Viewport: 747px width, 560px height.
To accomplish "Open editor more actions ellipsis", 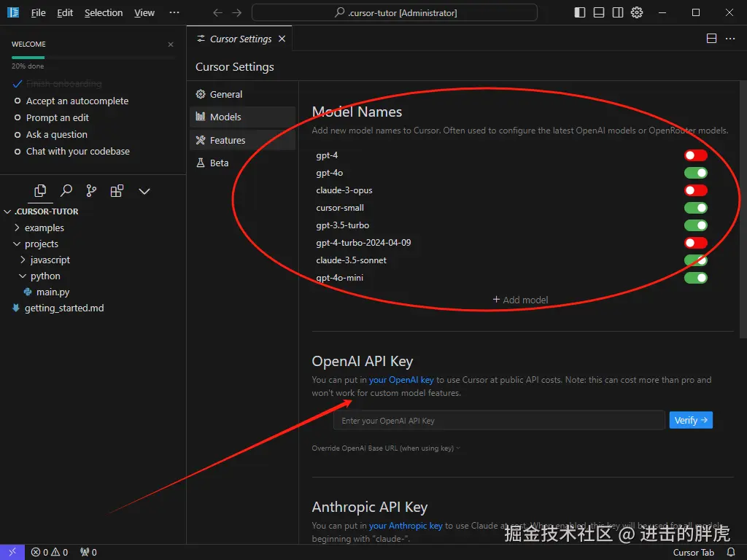I will point(730,39).
